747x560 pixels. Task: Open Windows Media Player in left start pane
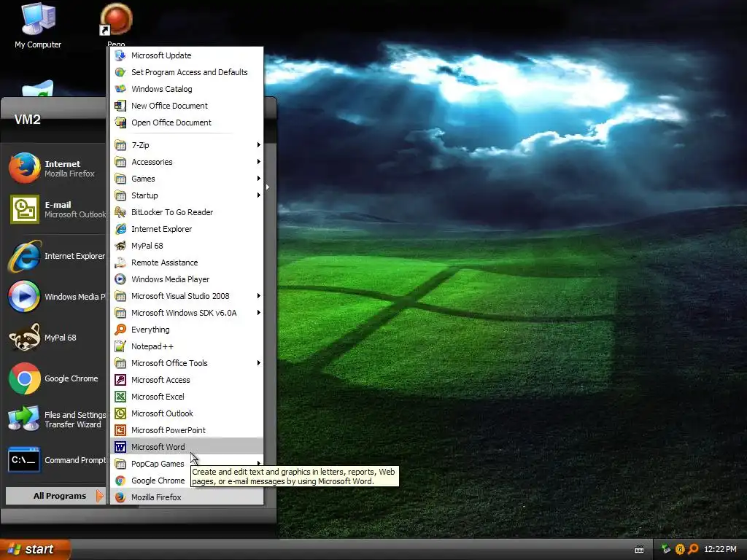(x=56, y=297)
